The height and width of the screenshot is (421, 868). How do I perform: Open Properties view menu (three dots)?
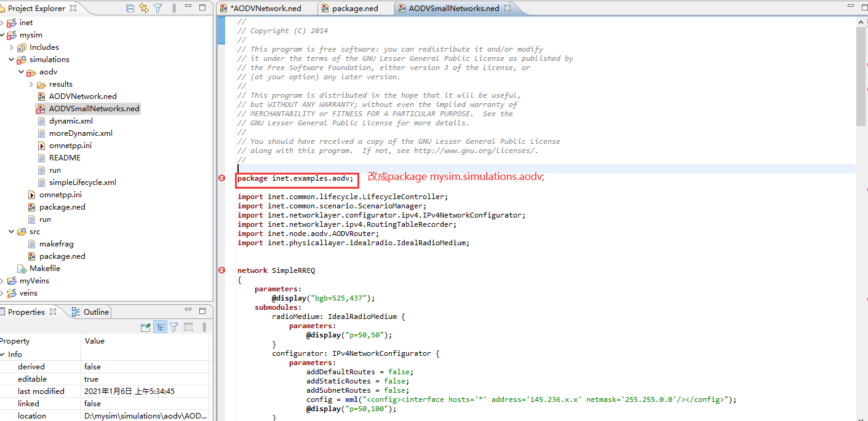tap(204, 328)
